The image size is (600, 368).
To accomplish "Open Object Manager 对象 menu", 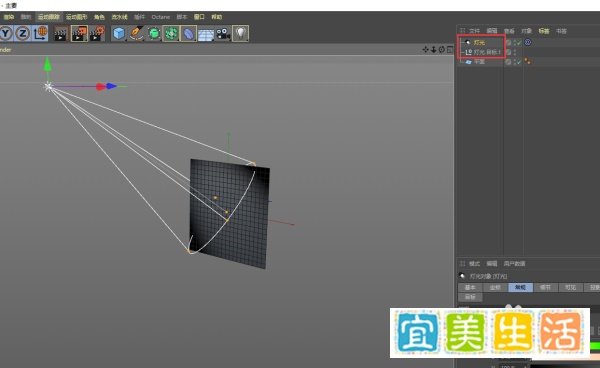I will point(527,31).
